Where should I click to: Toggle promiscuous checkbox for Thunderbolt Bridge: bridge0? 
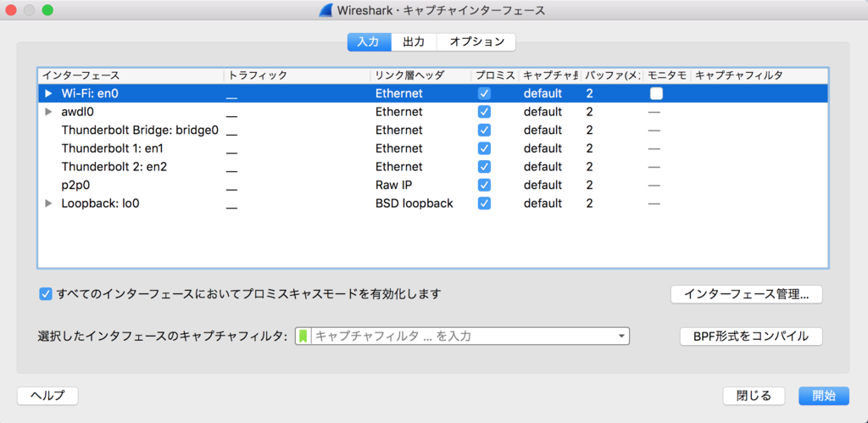click(x=484, y=130)
